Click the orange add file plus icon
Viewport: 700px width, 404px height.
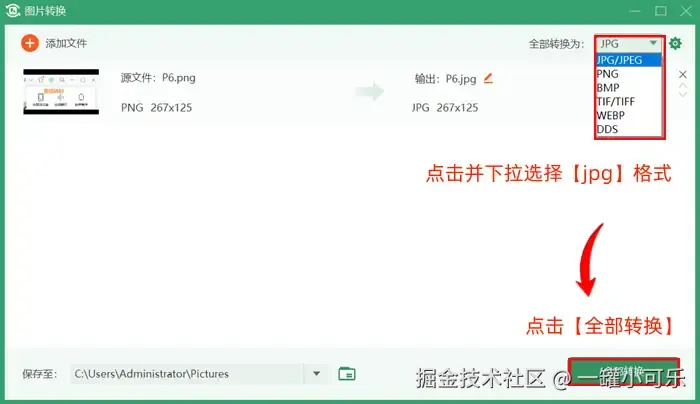click(x=30, y=43)
